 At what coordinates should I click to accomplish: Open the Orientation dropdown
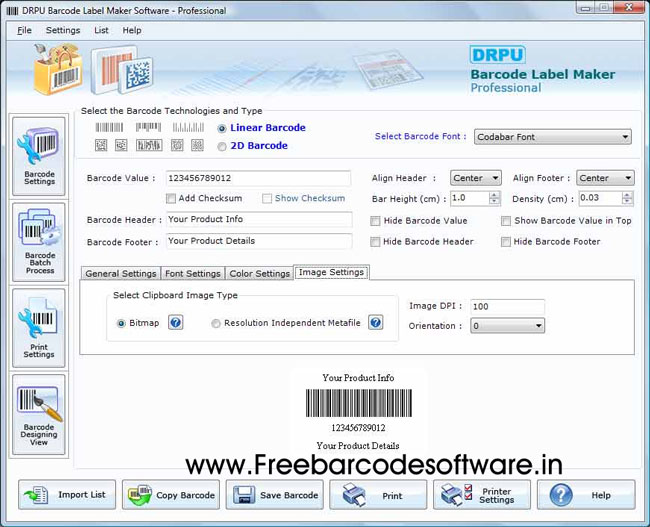tap(507, 325)
